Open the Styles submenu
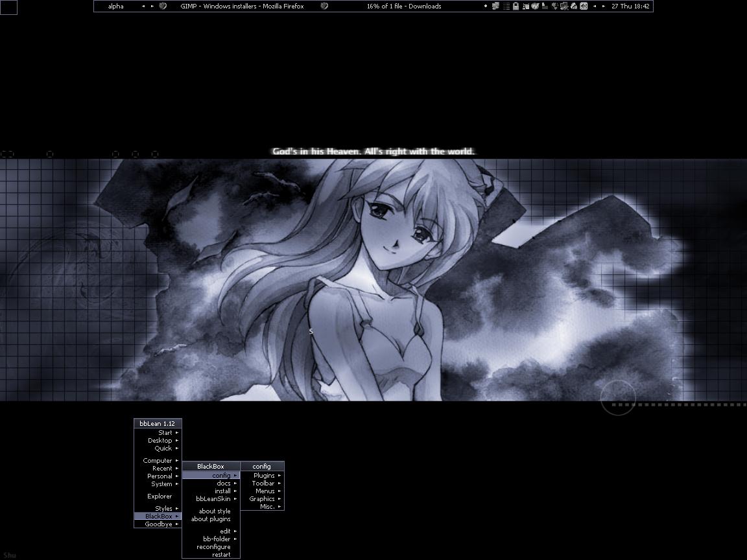Viewport: 747px width, 560px height. coord(158,509)
